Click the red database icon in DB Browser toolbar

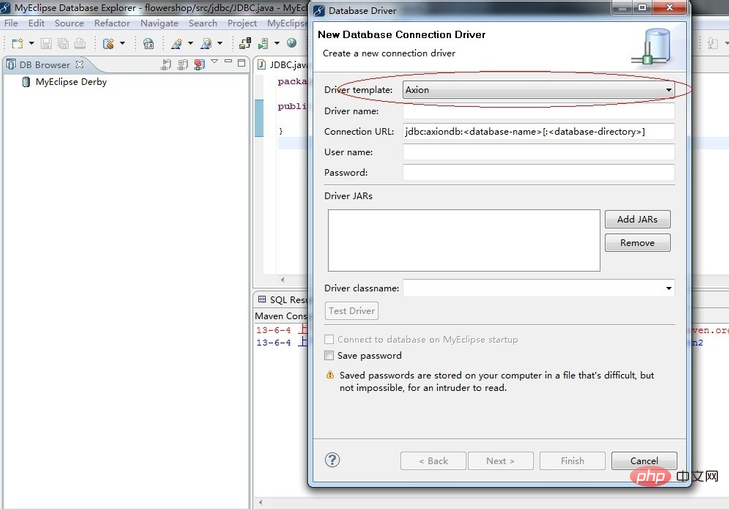tap(199, 65)
